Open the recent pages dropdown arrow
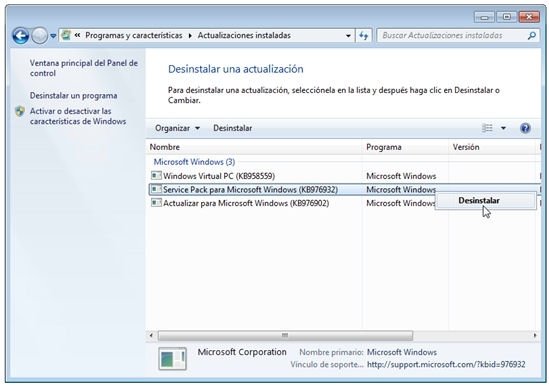The width and height of the screenshot is (549, 386). [x=53, y=36]
